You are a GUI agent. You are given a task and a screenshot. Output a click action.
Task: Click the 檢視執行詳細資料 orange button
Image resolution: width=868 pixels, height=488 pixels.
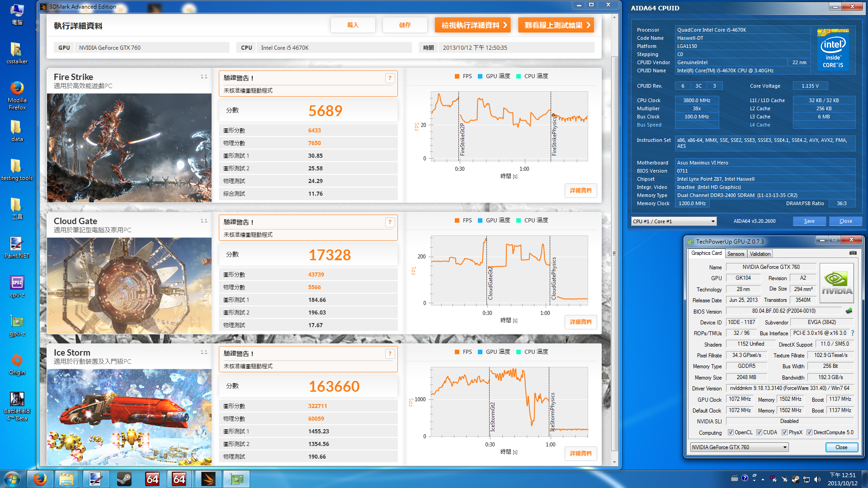(473, 25)
